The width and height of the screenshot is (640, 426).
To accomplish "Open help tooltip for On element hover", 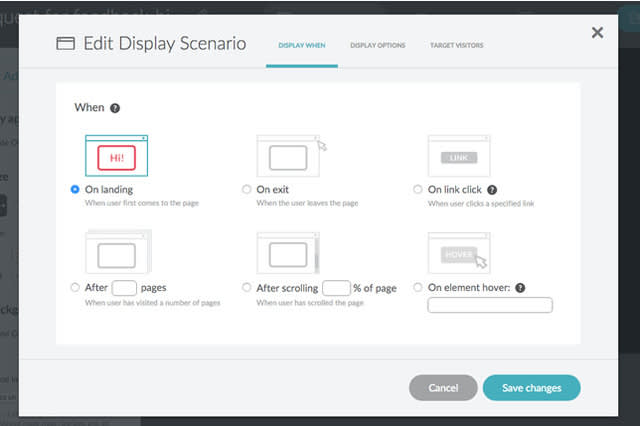I will click(522, 287).
